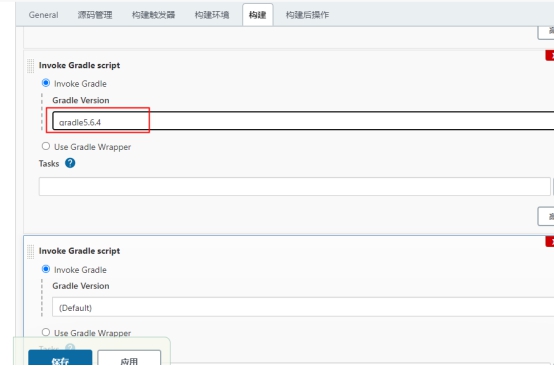Open the 构建后操作 tab

pos(307,15)
